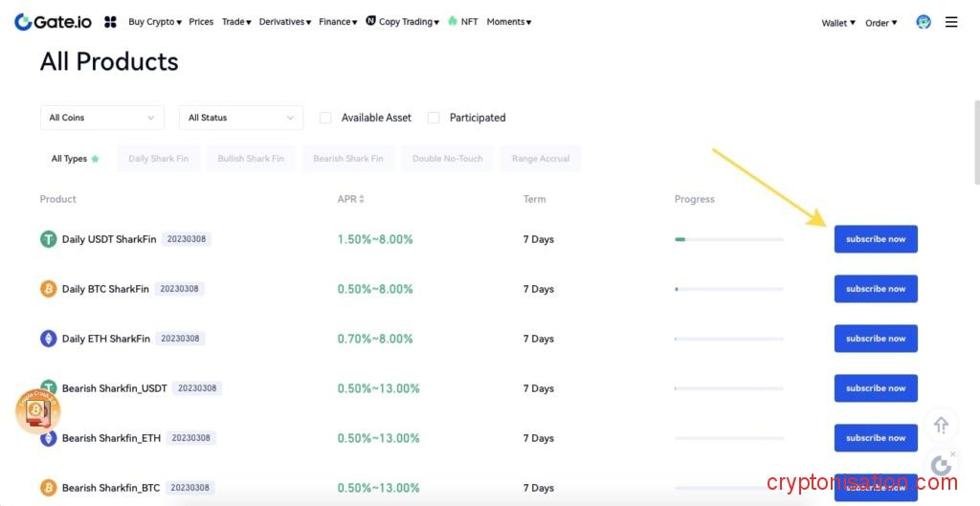Viewport: 980px width, 506px height.
Task: Tick the Participated checkbox
Action: tap(434, 118)
